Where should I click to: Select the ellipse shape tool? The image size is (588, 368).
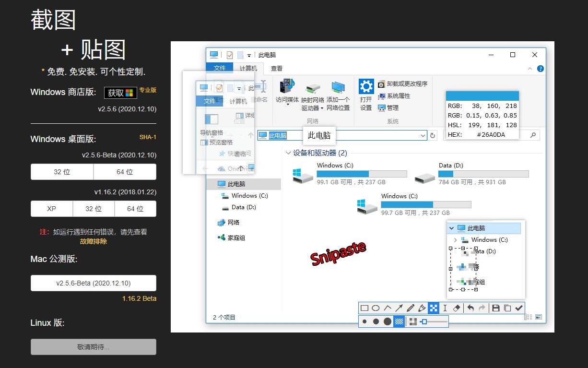pos(376,308)
